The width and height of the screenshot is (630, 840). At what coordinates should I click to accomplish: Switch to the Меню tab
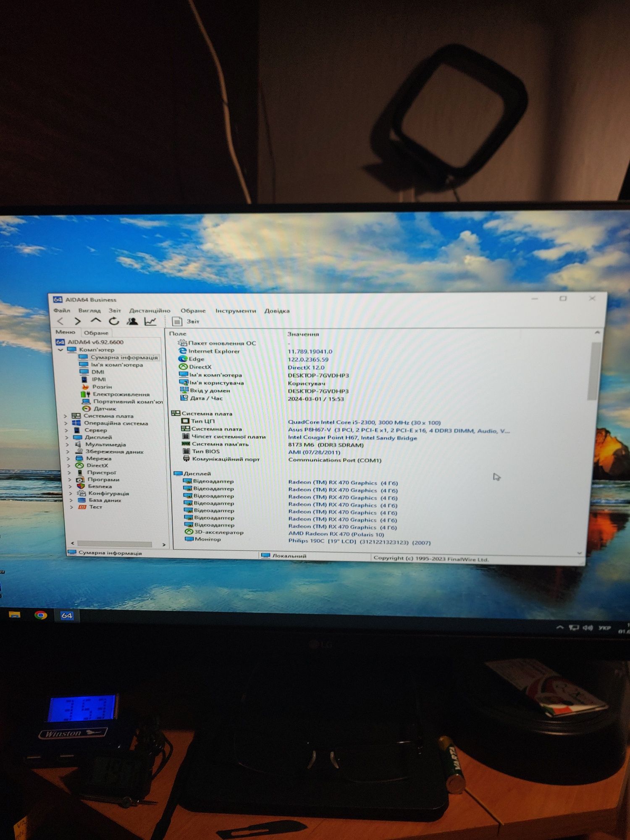[66, 332]
